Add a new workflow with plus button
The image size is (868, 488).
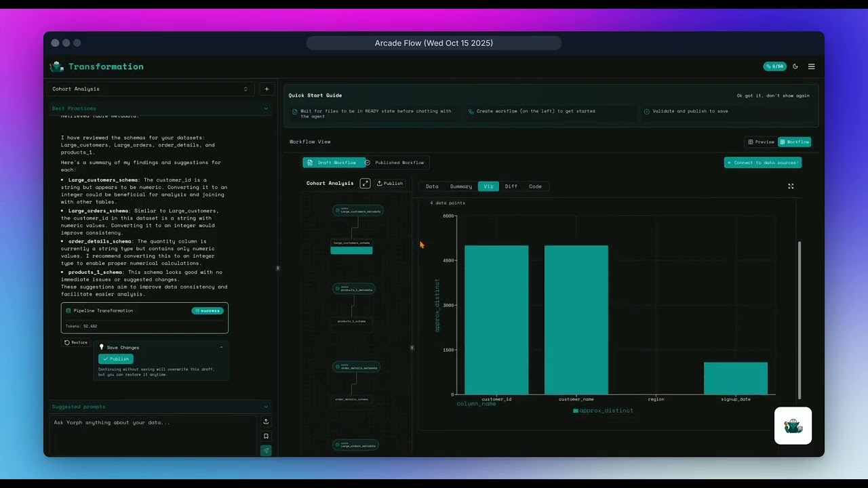[267, 89]
